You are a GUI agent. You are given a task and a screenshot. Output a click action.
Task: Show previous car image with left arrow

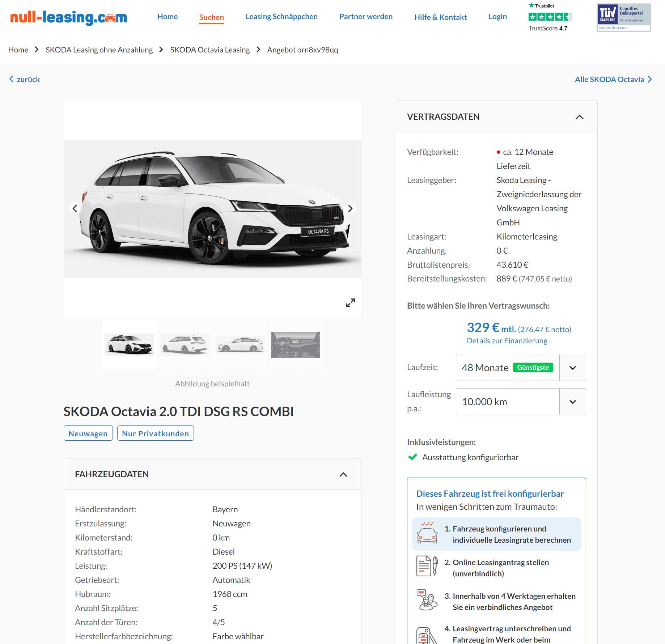click(x=75, y=208)
